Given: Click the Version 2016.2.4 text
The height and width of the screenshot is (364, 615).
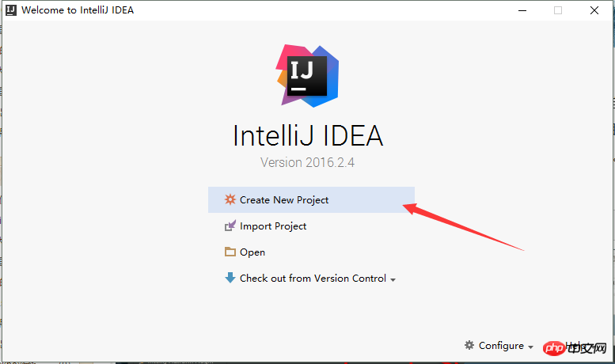Looking at the screenshot, I should click(x=307, y=162).
